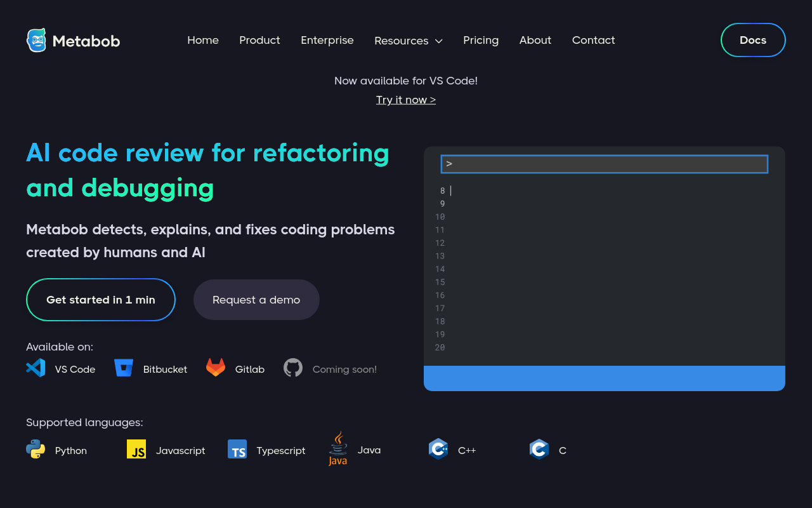This screenshot has height=508, width=812.
Task: Follow the Try it now link
Action: pos(406,100)
